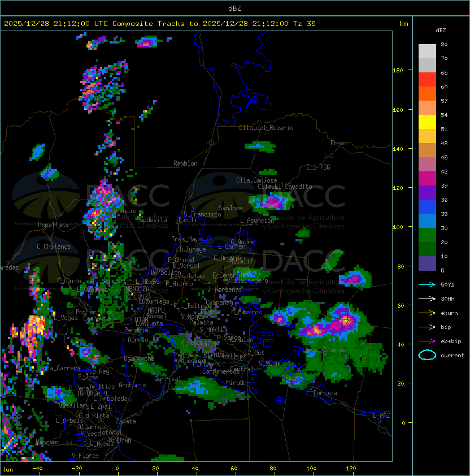Click the '2025/12/28 21:12:00 UTC Composite Tracks' header text
Viewport: 470px width, 476px height.
(x=94, y=24)
